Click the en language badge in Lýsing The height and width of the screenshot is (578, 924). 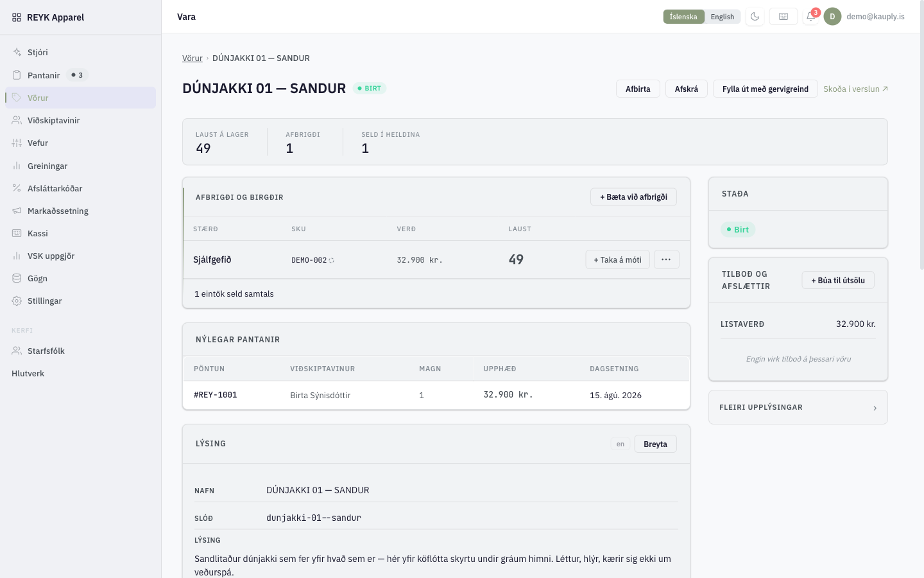(620, 444)
